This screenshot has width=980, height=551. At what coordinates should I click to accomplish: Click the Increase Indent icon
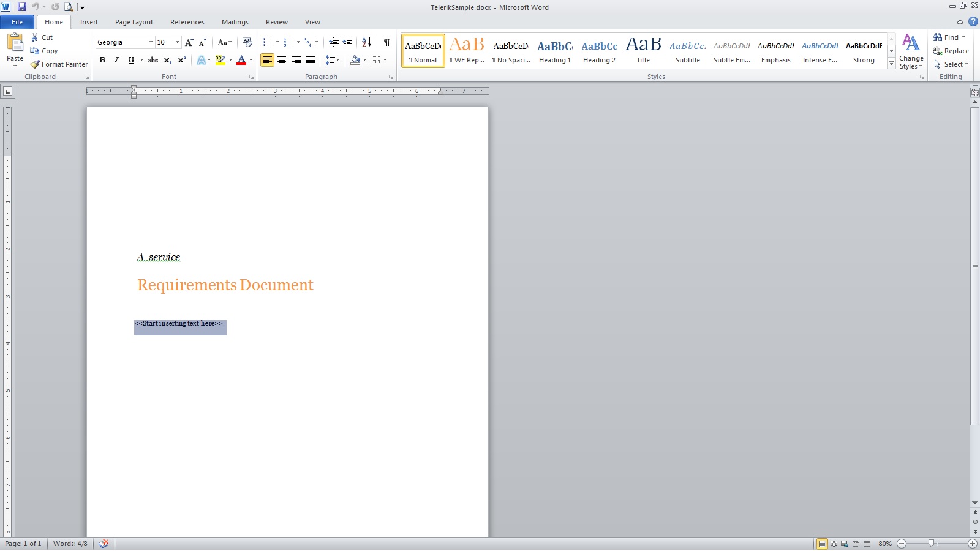coord(348,42)
